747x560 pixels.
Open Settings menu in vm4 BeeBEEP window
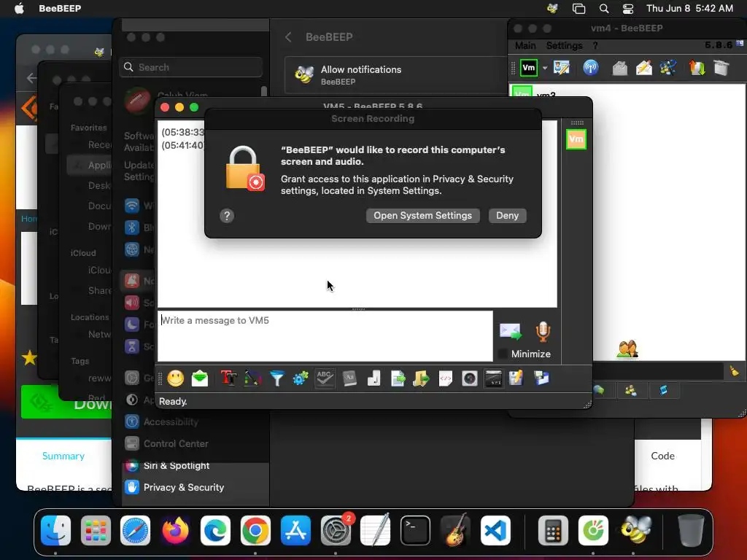[564, 46]
